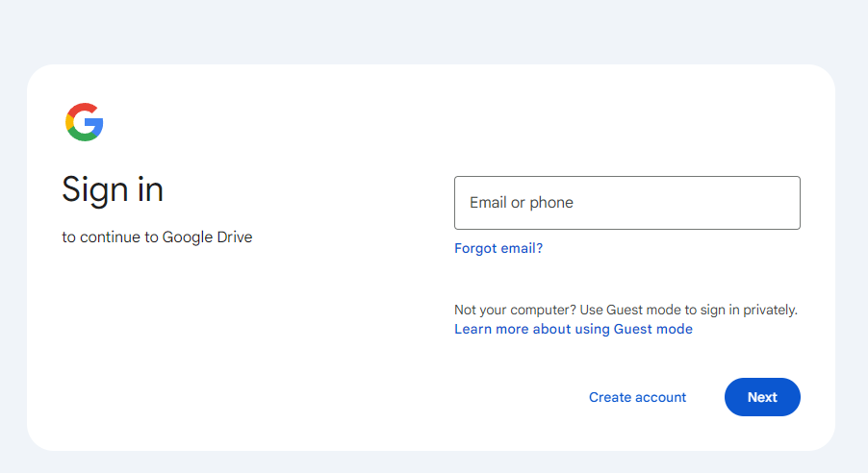Open the Forgot email? link

click(498, 248)
